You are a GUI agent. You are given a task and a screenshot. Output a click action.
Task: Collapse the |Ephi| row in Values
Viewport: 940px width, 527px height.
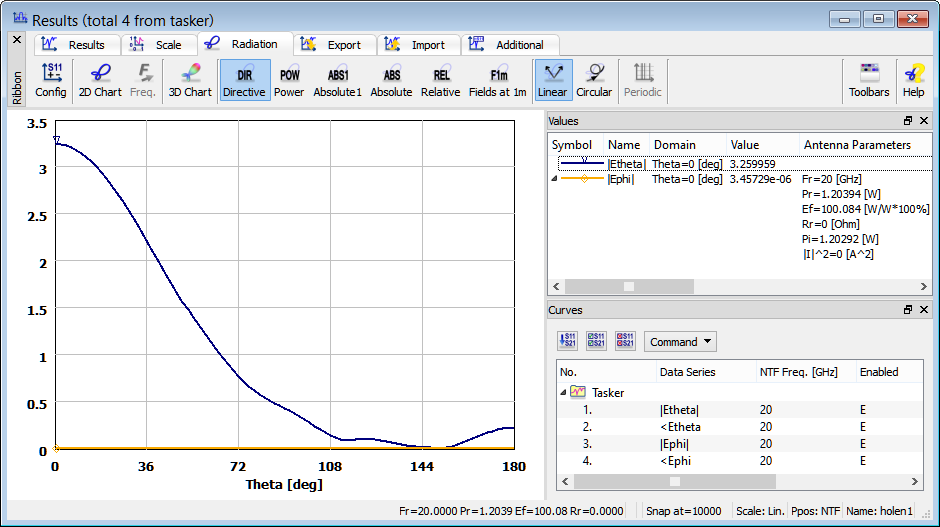click(x=554, y=179)
